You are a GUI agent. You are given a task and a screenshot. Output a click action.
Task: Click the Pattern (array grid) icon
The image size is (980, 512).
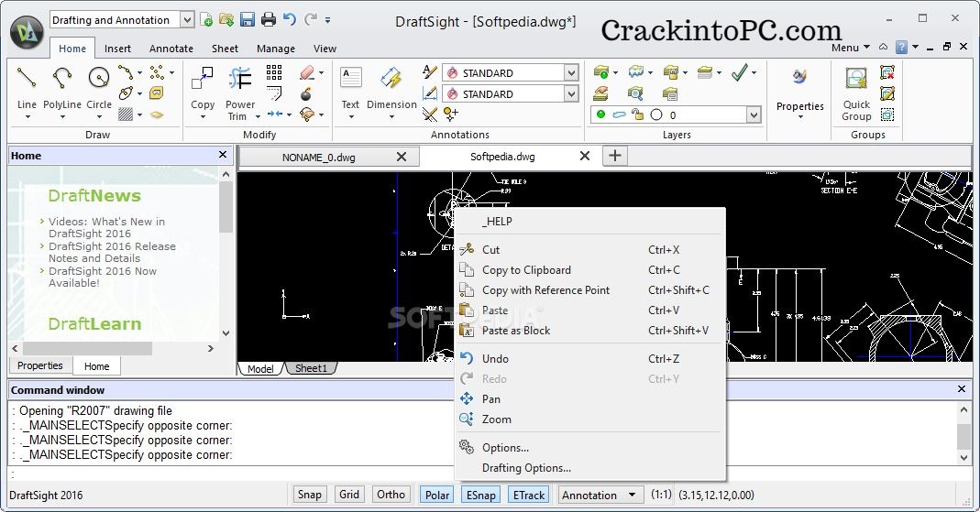click(x=274, y=72)
